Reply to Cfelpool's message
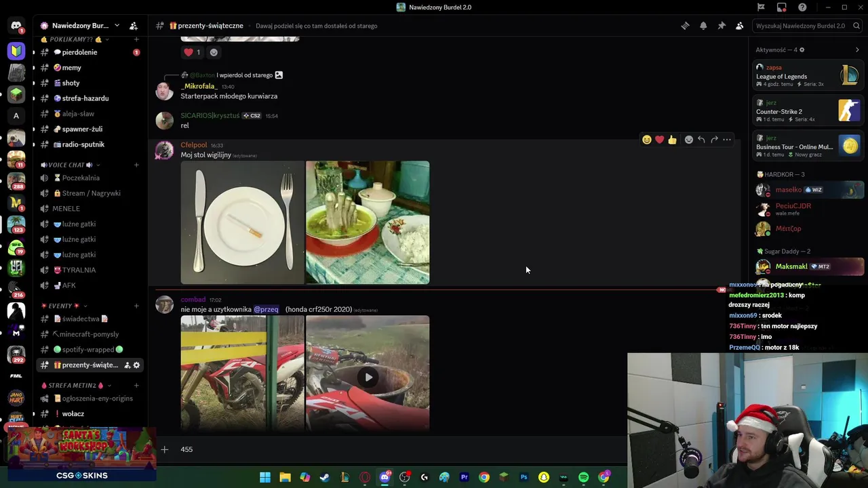This screenshot has width=868, height=488. [x=701, y=140]
